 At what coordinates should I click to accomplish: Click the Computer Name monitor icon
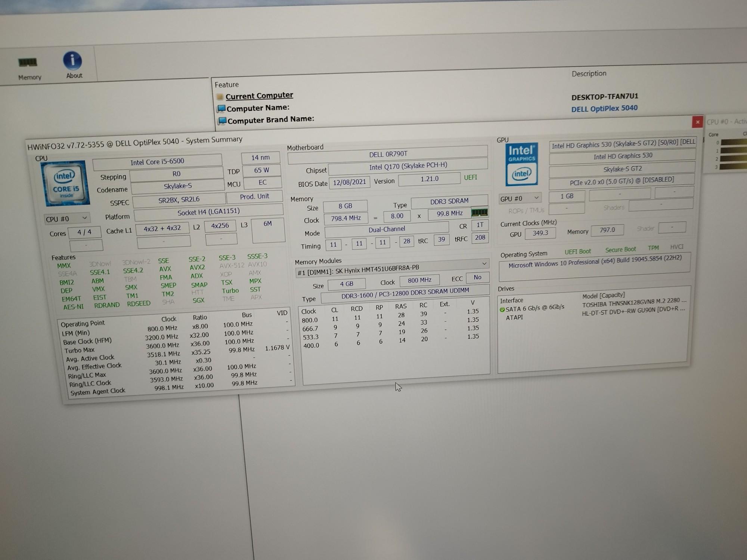pos(221,109)
